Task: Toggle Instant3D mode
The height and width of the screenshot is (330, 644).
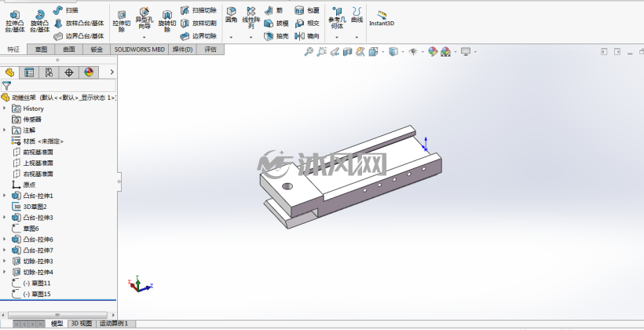Action: pyautogui.click(x=382, y=19)
